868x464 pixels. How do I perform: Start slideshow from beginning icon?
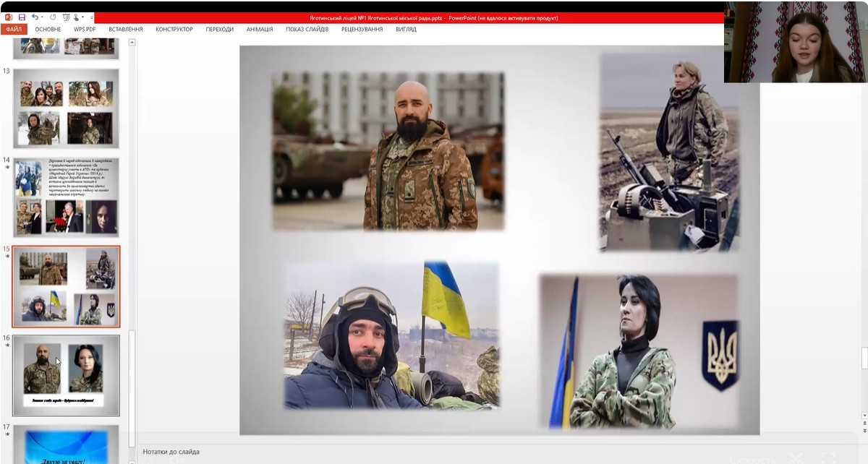67,17
